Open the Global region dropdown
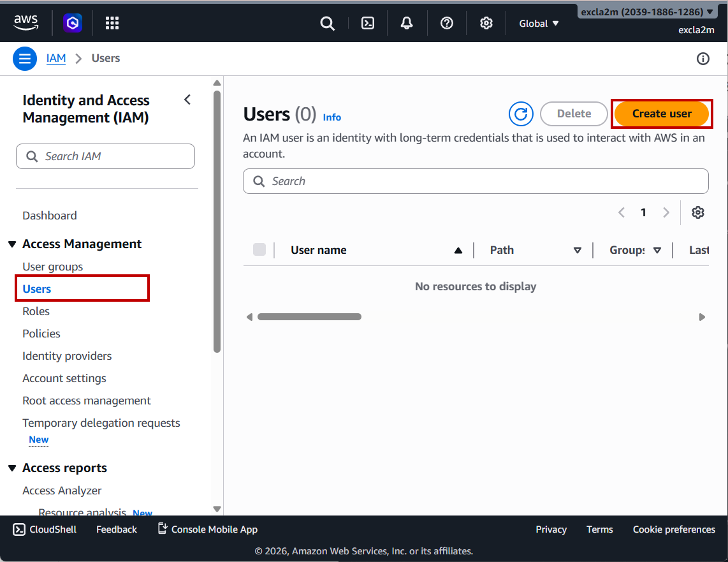The width and height of the screenshot is (728, 562). tap(539, 24)
